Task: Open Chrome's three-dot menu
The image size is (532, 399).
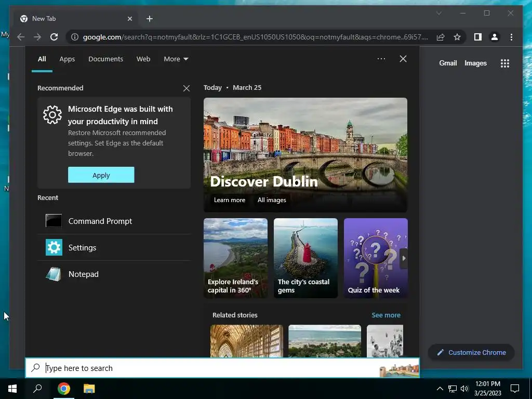Action: point(511,37)
